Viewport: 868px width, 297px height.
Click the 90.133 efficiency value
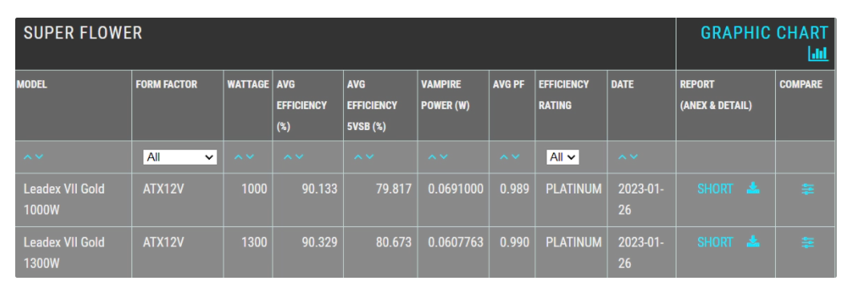pyautogui.click(x=320, y=189)
